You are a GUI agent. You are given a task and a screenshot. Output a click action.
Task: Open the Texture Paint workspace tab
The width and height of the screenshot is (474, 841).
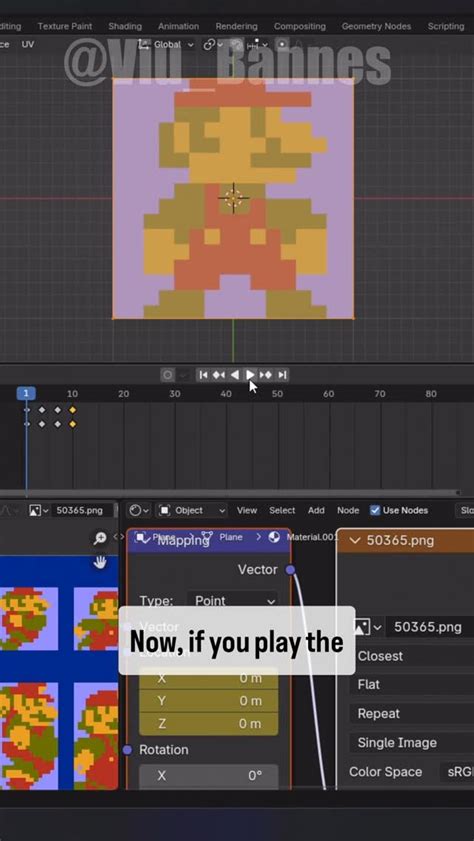pyautogui.click(x=65, y=26)
